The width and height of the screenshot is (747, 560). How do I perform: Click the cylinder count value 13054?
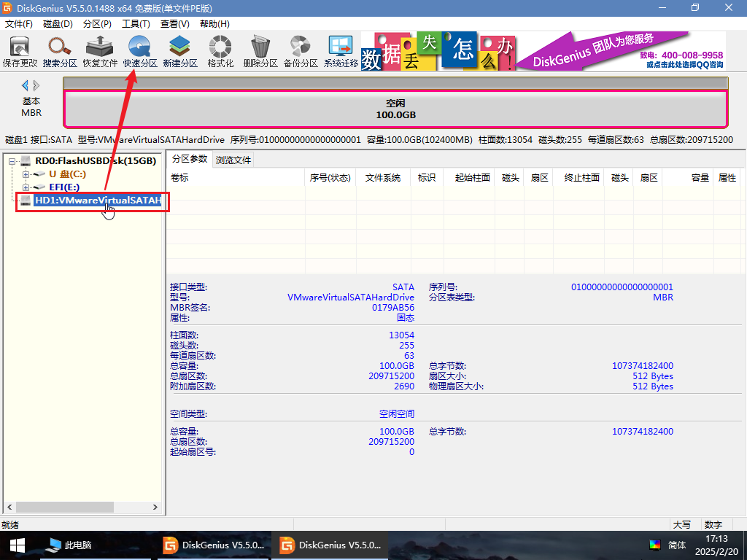402,335
